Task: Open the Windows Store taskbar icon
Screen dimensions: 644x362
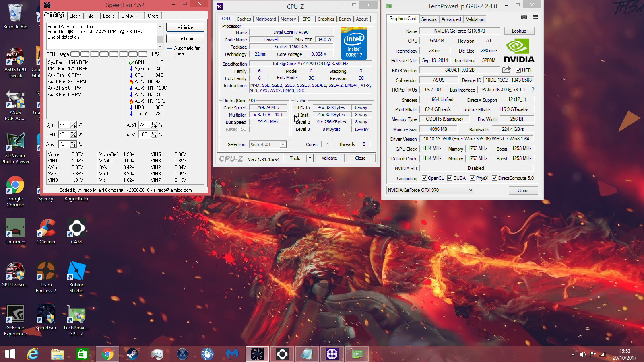Action: click(x=83, y=354)
